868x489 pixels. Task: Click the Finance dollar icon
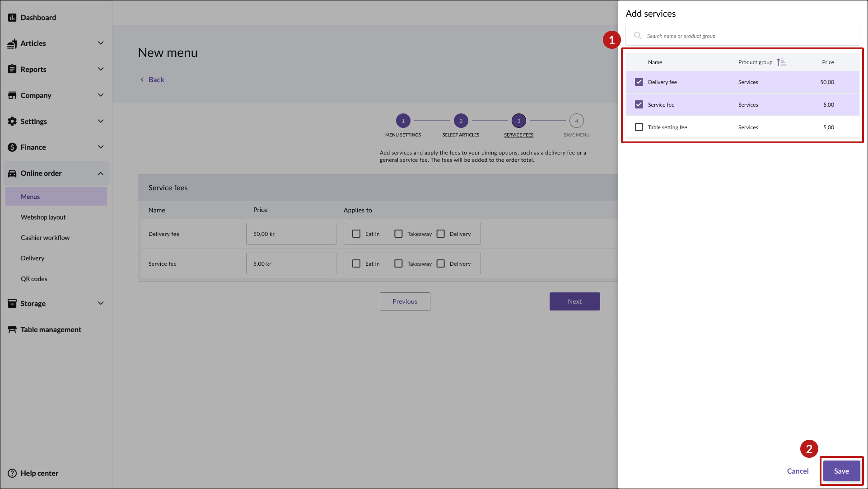click(12, 147)
